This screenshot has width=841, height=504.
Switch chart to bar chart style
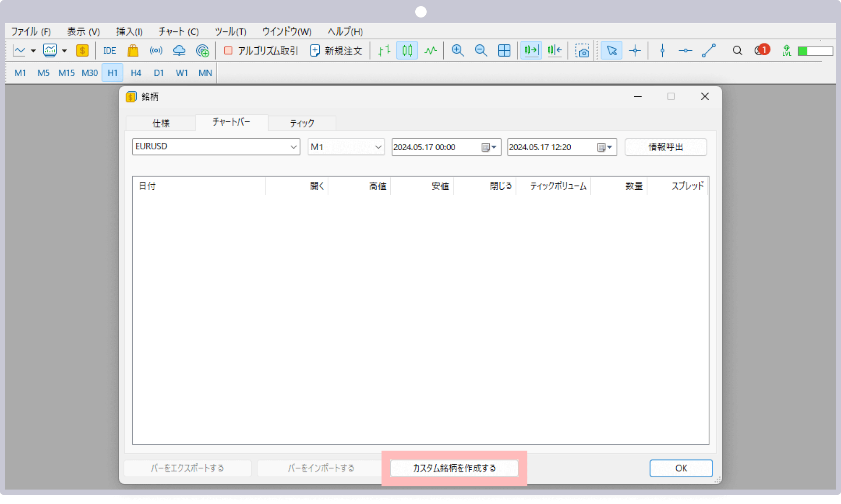[384, 51]
